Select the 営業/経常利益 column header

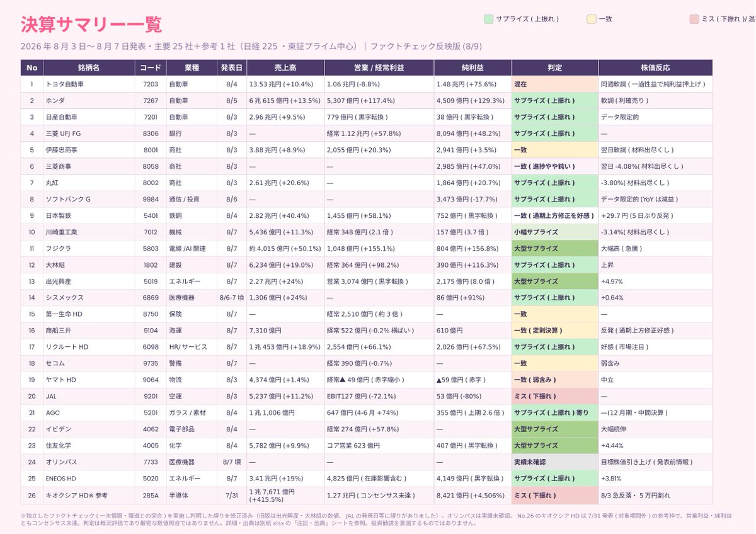(379, 67)
